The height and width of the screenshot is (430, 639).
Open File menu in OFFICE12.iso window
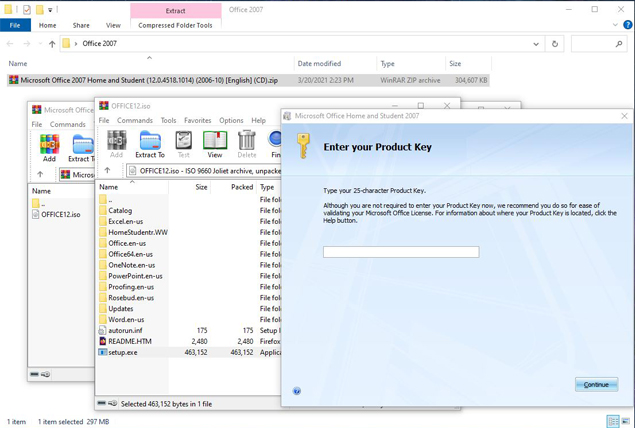click(x=104, y=120)
